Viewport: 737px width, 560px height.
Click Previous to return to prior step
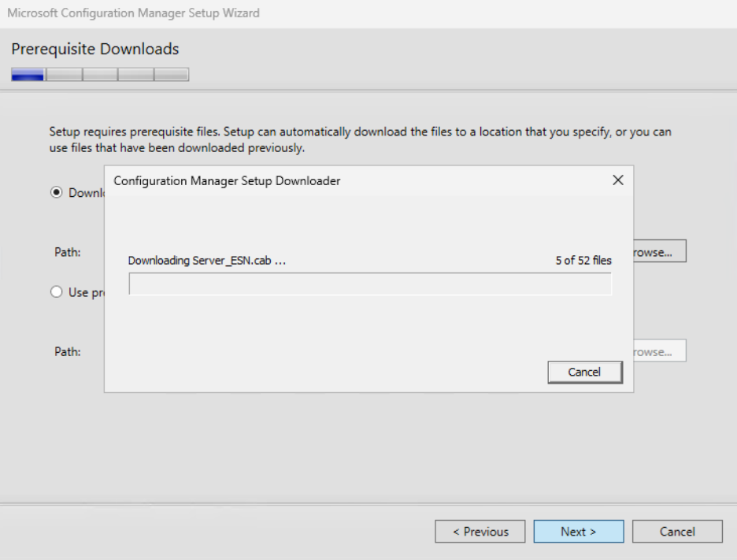pos(480,531)
